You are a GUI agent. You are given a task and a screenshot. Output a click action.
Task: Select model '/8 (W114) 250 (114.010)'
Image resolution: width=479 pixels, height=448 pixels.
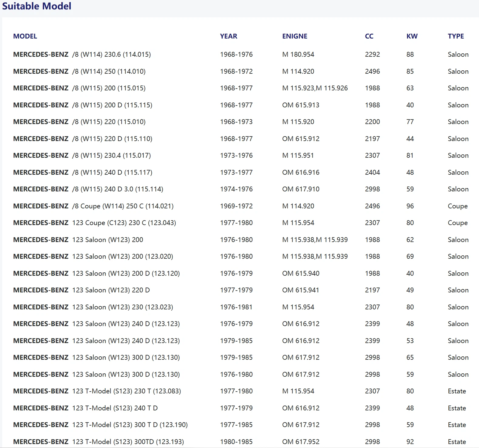[x=109, y=71]
